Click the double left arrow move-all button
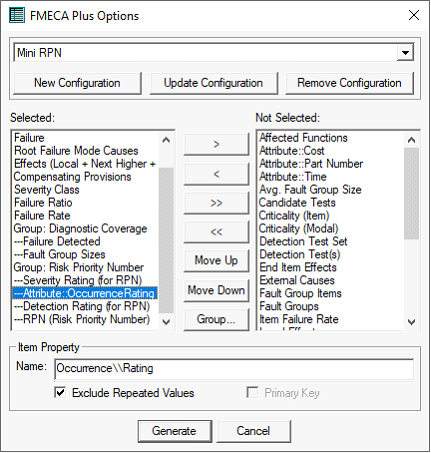Viewport: 431px width, 453px height. 216,232
